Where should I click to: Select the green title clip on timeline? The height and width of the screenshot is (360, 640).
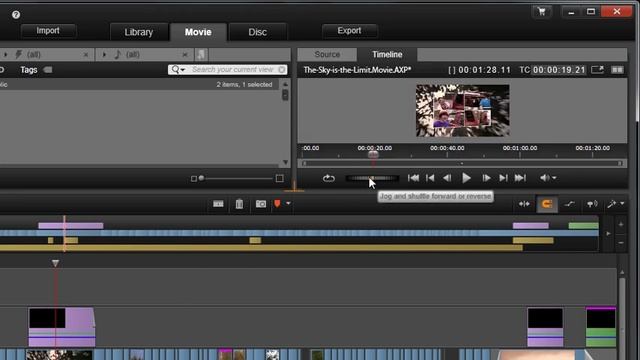coord(601,327)
